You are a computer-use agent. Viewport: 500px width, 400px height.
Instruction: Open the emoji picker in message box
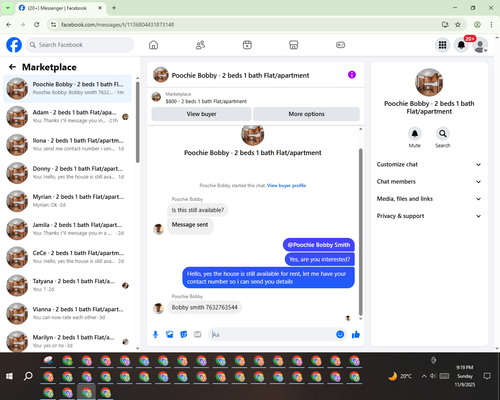340,334
